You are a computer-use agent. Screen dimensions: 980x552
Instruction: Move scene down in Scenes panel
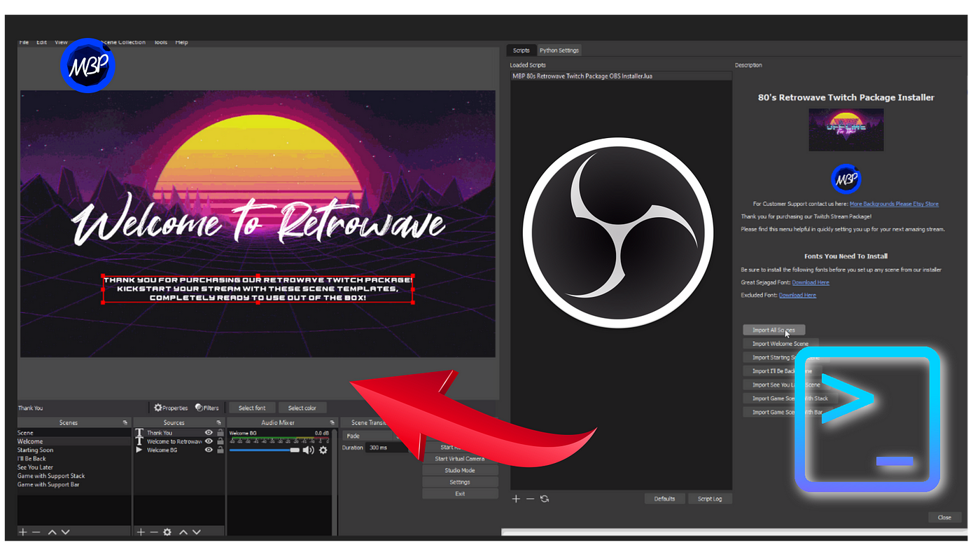pyautogui.click(x=65, y=532)
